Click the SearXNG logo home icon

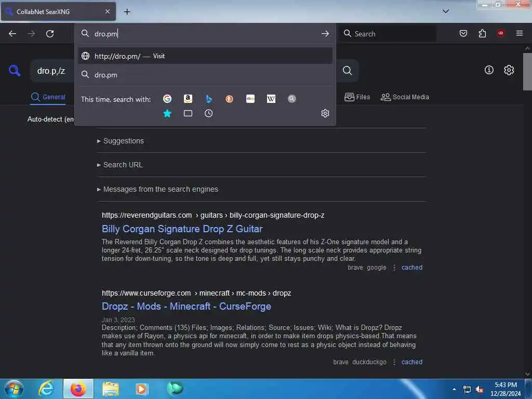click(15, 71)
